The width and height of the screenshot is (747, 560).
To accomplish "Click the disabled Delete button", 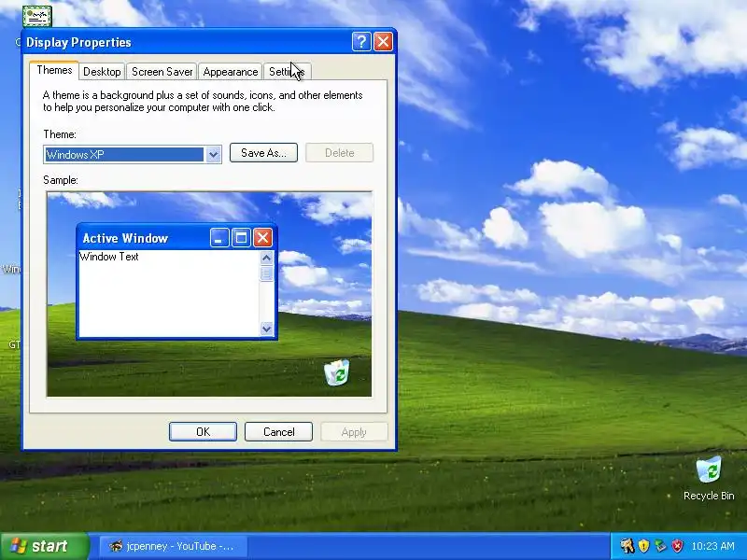I will point(339,153).
